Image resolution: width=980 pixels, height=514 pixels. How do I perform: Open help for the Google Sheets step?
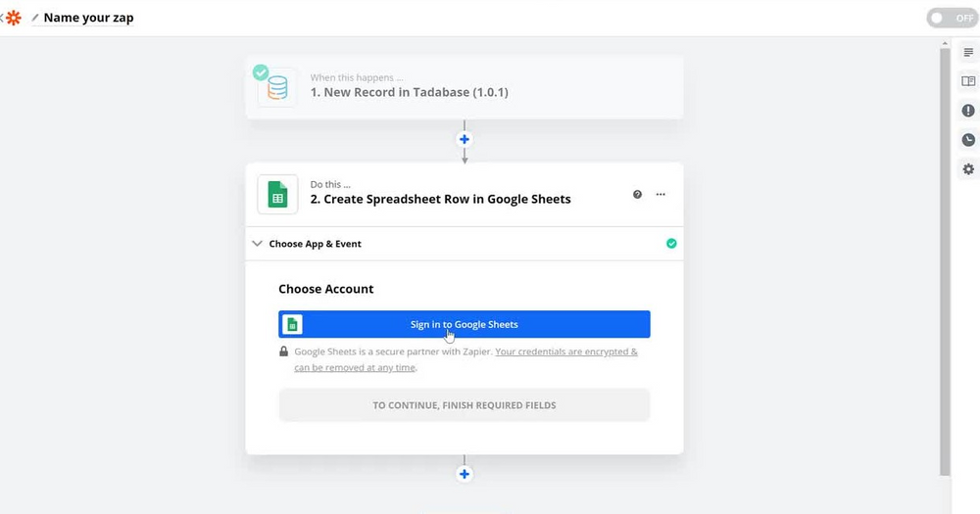coord(637,194)
